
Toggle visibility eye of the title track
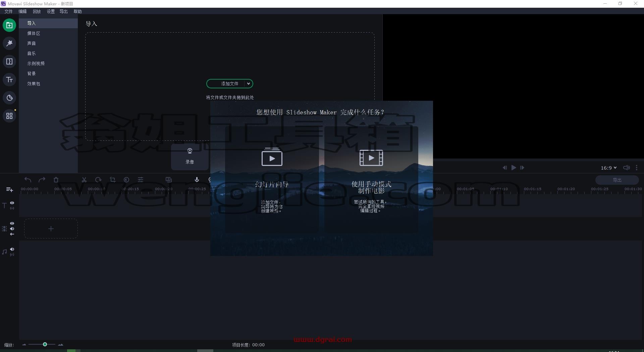12,203
